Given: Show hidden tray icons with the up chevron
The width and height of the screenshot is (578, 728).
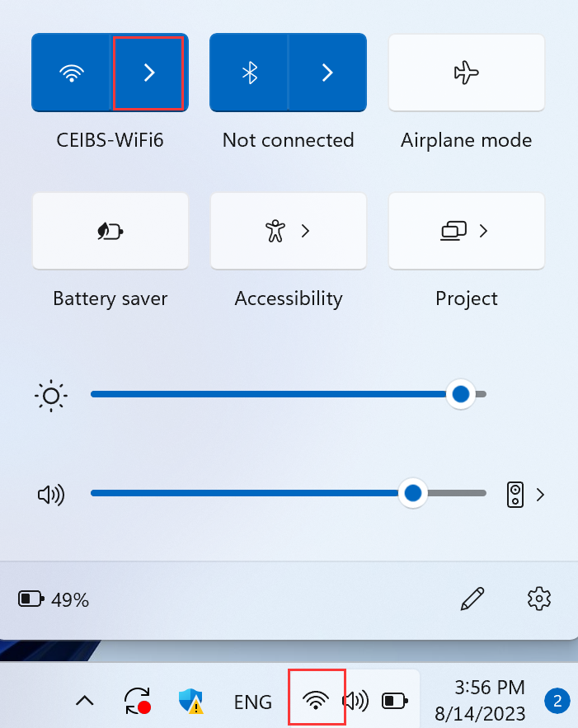Looking at the screenshot, I should [x=85, y=701].
